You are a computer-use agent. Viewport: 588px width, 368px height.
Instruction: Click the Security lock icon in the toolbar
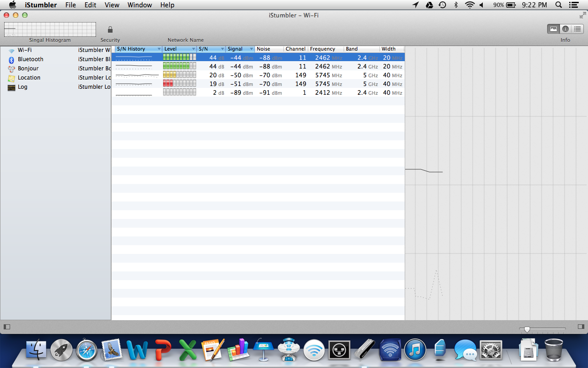110,29
